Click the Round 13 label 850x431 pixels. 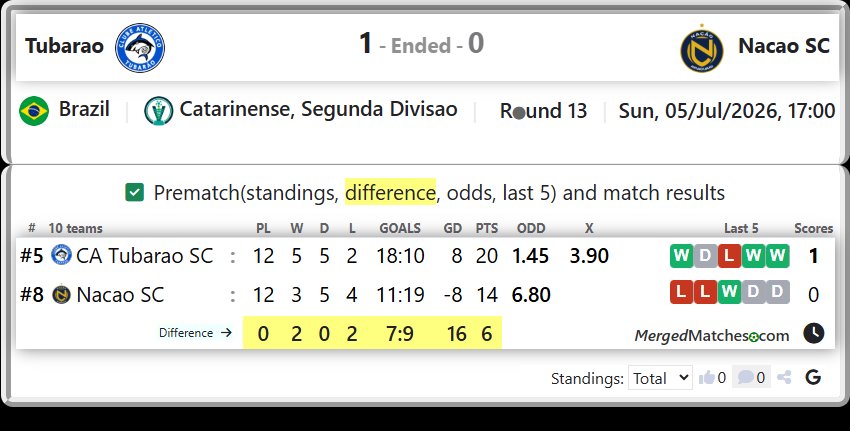point(543,111)
